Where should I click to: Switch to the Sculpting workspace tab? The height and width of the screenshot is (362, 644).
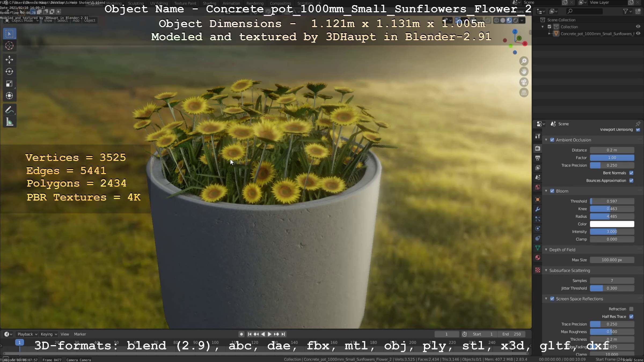(136, 3)
